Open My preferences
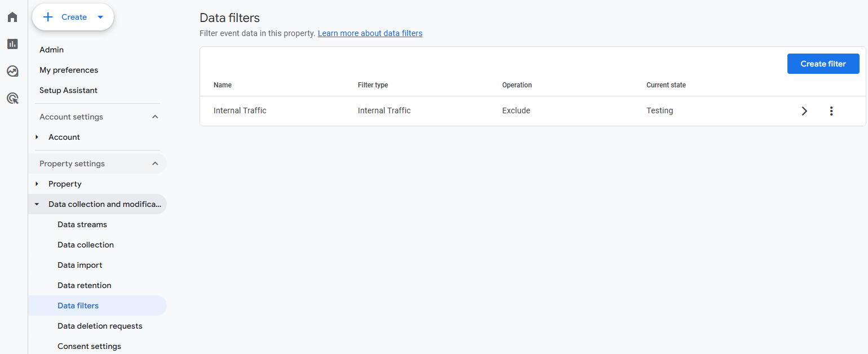 coord(69,70)
